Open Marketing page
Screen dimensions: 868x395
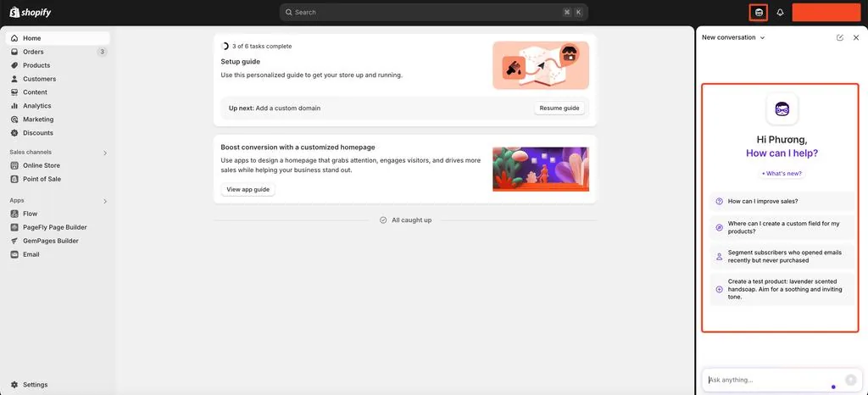tap(58, 120)
